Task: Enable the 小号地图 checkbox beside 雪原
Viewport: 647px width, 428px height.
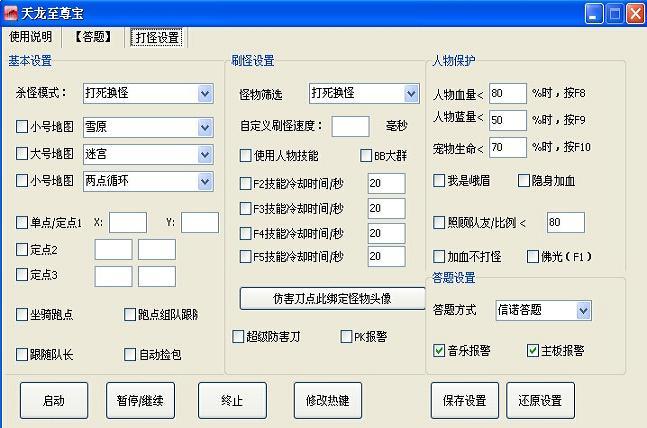Action: (21, 126)
